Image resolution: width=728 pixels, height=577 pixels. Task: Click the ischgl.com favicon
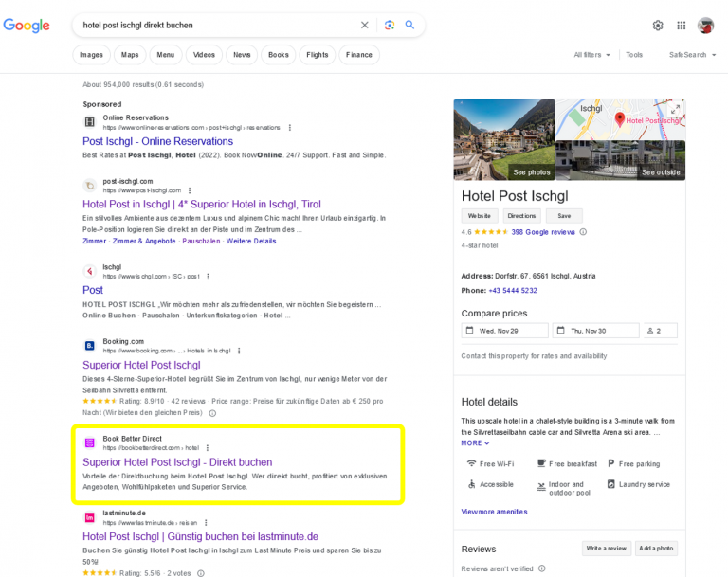click(90, 271)
